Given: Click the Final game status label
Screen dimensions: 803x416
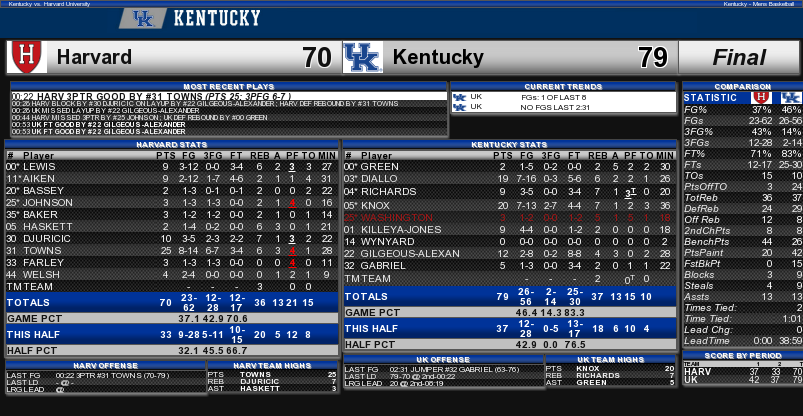Looking at the screenshot, I should tap(739, 57).
